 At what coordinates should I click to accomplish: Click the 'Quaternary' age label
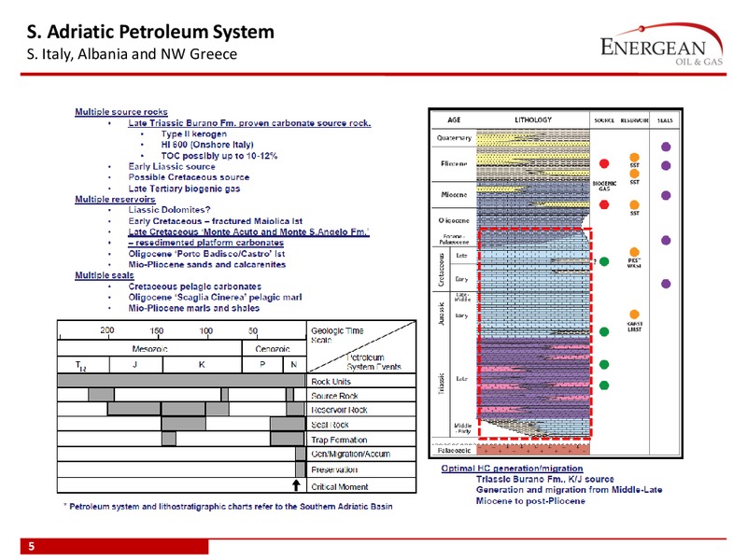[454, 137]
